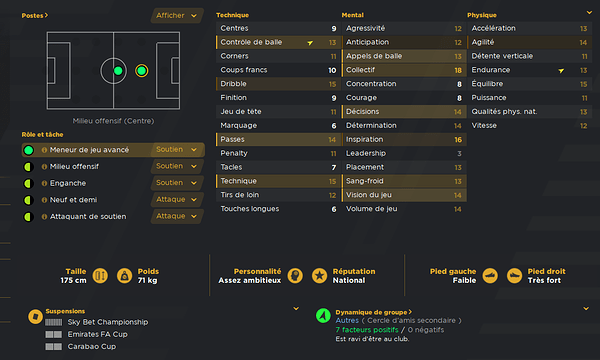
Task: Select the central midfield position dot on pitch
Action: point(118,71)
